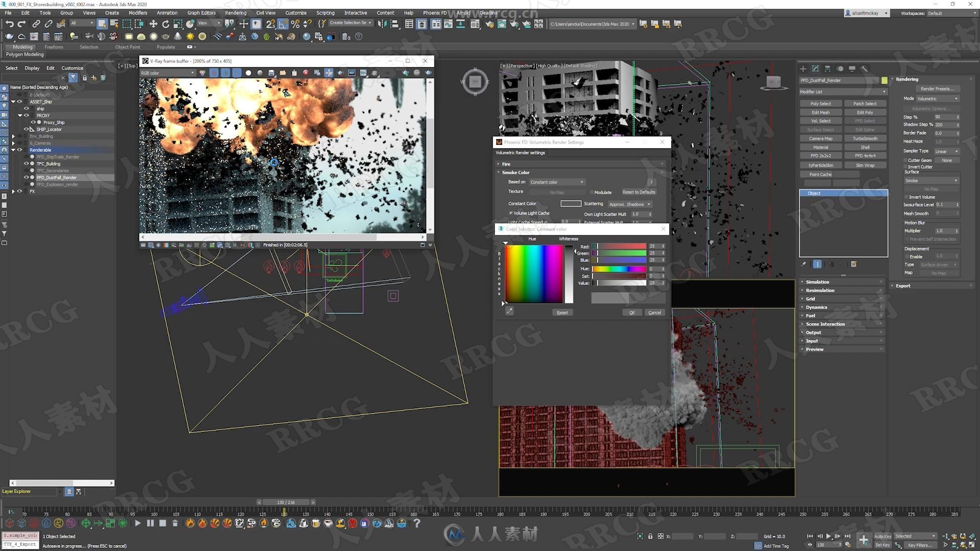Toggle Fire section checkbox in Volumetric settings
This screenshot has width=980, height=551.
pos(661,163)
